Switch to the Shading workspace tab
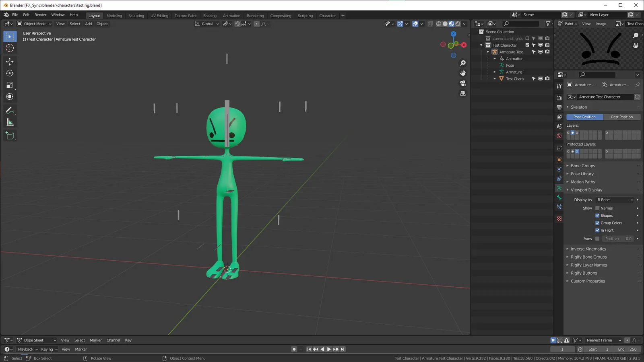The width and height of the screenshot is (644, 362). (x=210, y=15)
